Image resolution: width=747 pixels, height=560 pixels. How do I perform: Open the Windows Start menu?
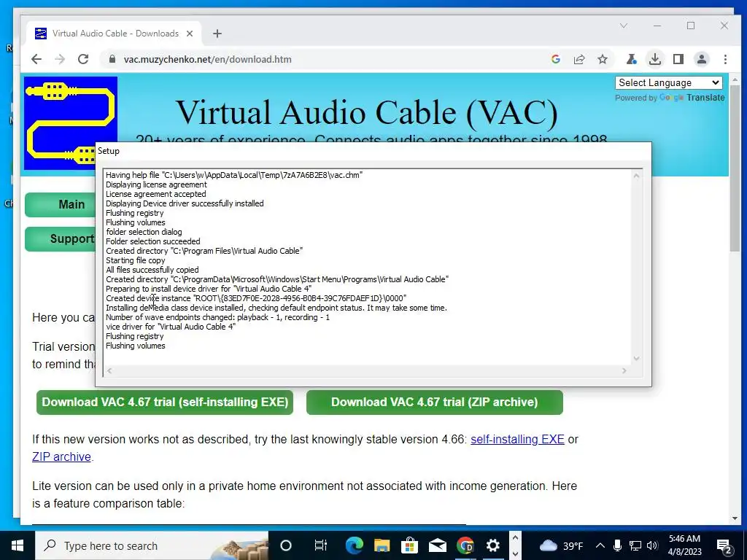coord(18,545)
